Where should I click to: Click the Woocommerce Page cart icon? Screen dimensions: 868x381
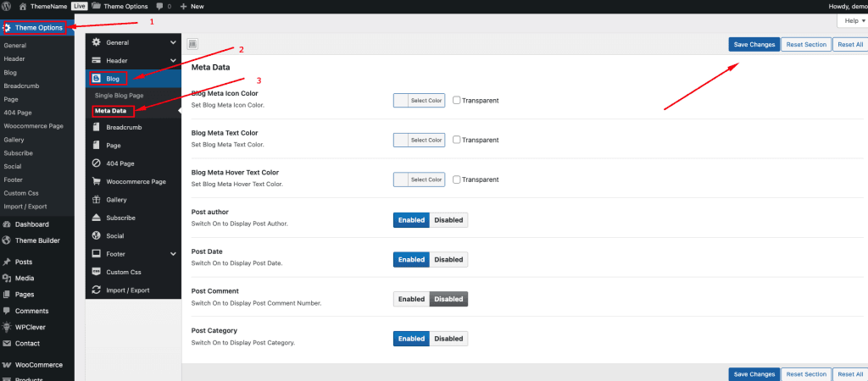point(97,181)
